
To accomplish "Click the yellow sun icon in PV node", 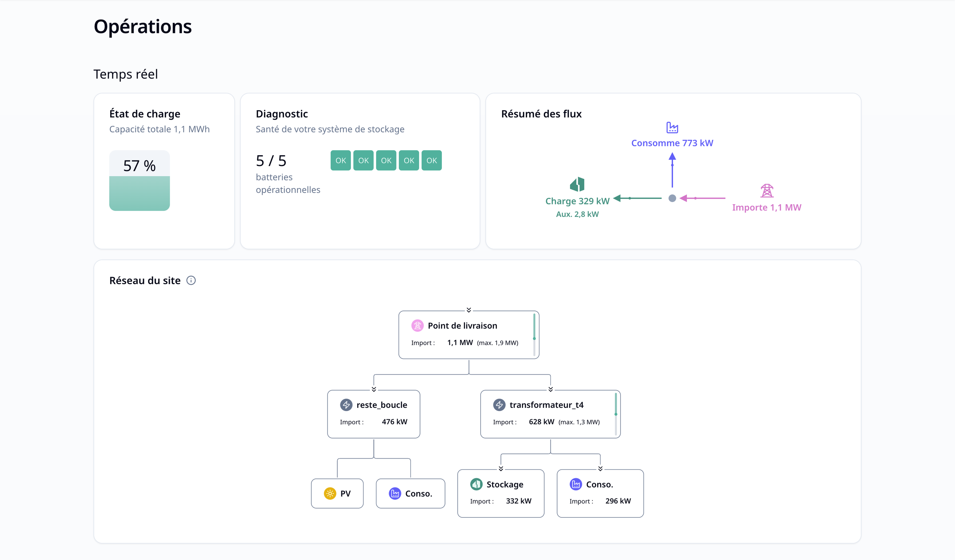I will (330, 493).
